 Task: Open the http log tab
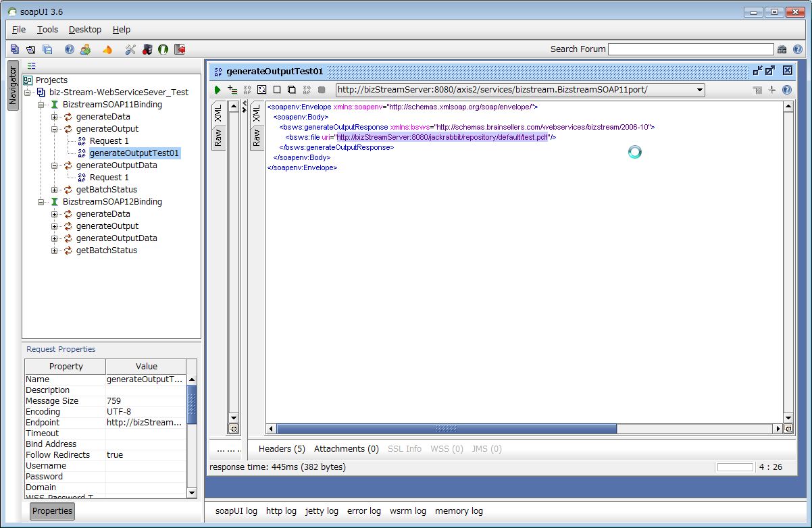tap(281, 511)
